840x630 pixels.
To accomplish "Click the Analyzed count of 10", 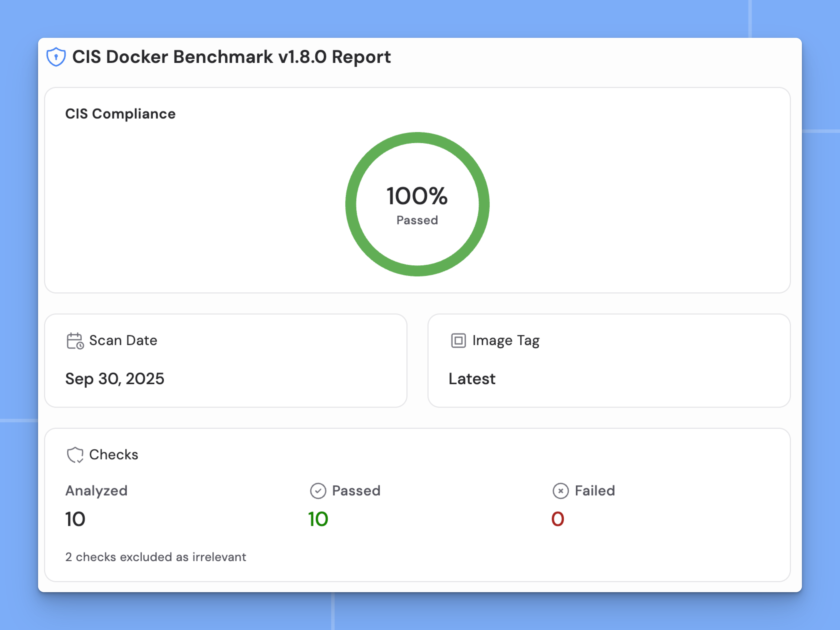I will click(75, 519).
